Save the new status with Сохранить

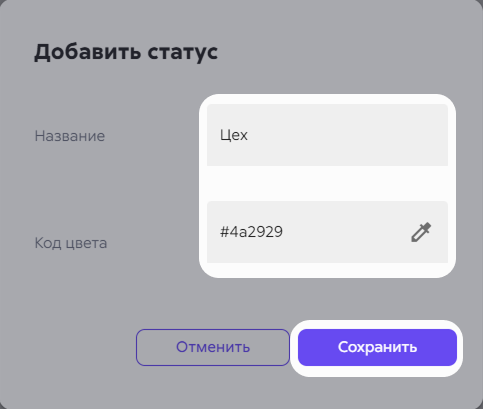(x=377, y=347)
